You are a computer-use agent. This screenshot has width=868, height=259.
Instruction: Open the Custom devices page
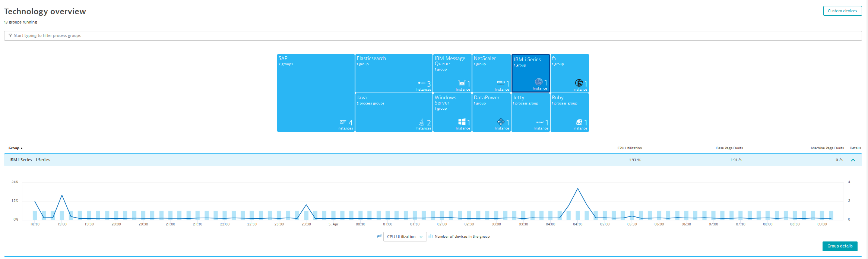[x=842, y=11]
